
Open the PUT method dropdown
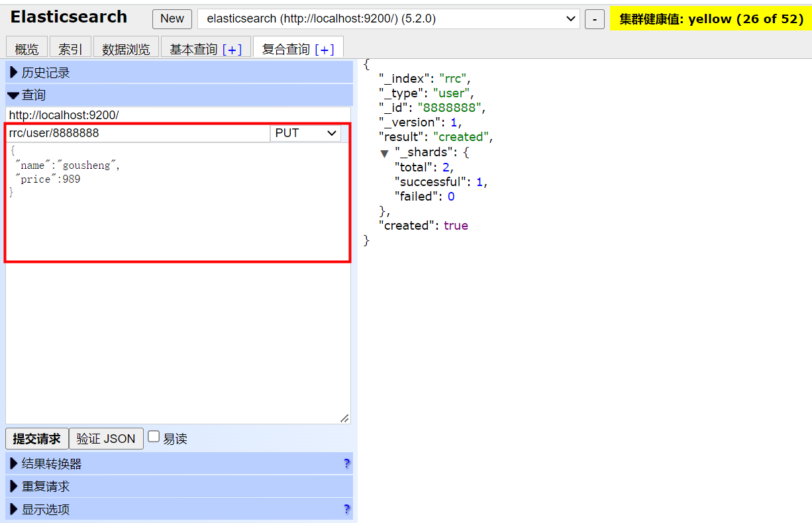point(305,133)
